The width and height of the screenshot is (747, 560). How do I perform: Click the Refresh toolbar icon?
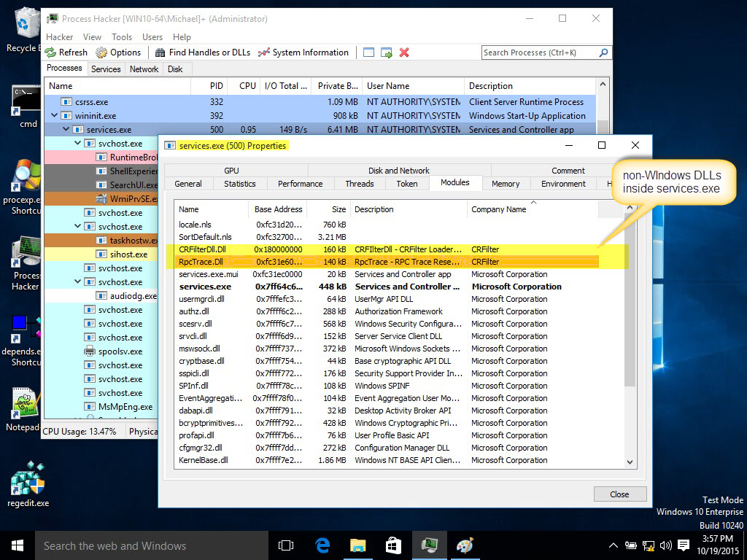66,52
